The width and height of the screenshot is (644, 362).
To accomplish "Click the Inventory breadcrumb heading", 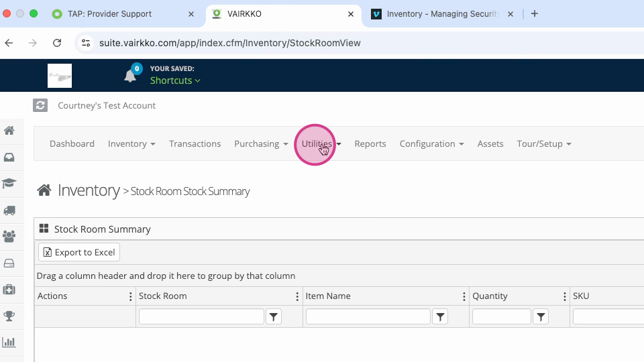I will (89, 190).
